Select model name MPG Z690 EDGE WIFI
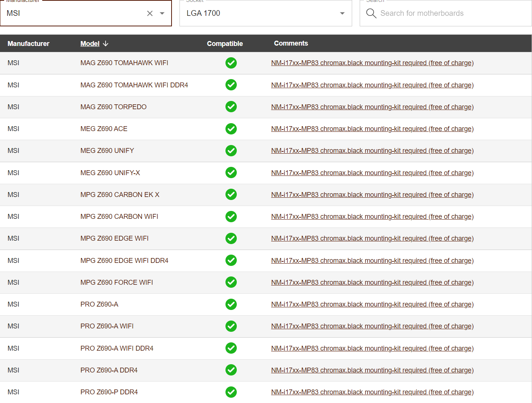 114,238
